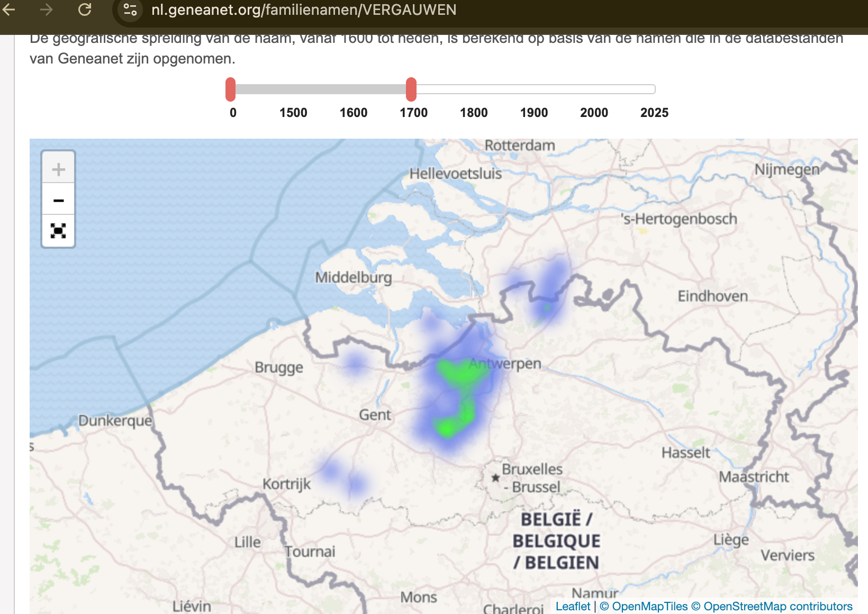The image size is (868, 614).
Task: Click the right red slider handle near 1700
Action: 411,89
